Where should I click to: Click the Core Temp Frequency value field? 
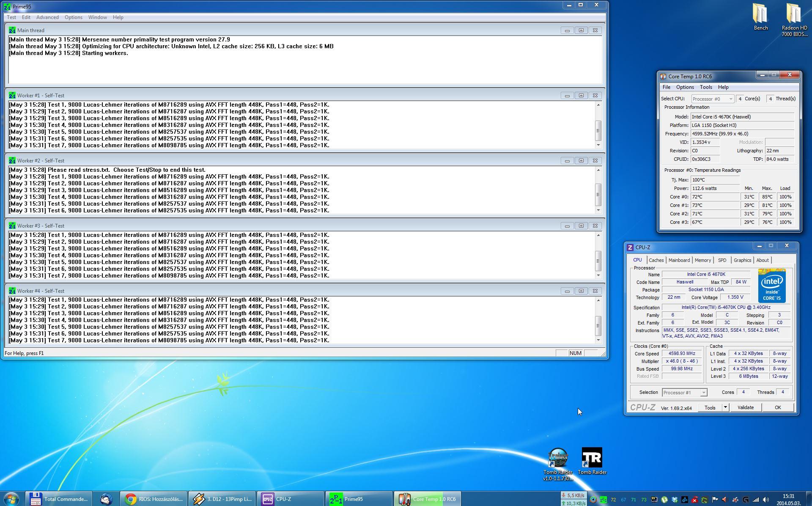[742, 134]
